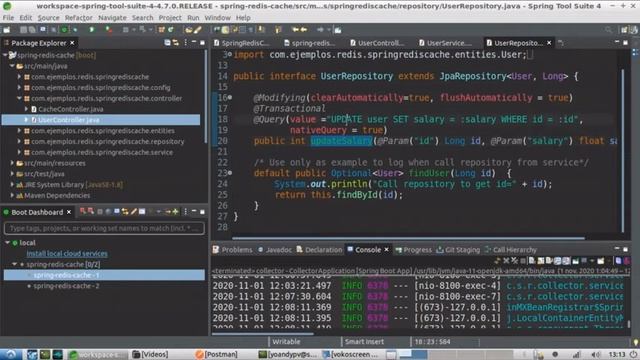Open Package Explorer view menu (three dots)
Image resolution: width=640 pixels, height=360 pixels.
point(185,43)
